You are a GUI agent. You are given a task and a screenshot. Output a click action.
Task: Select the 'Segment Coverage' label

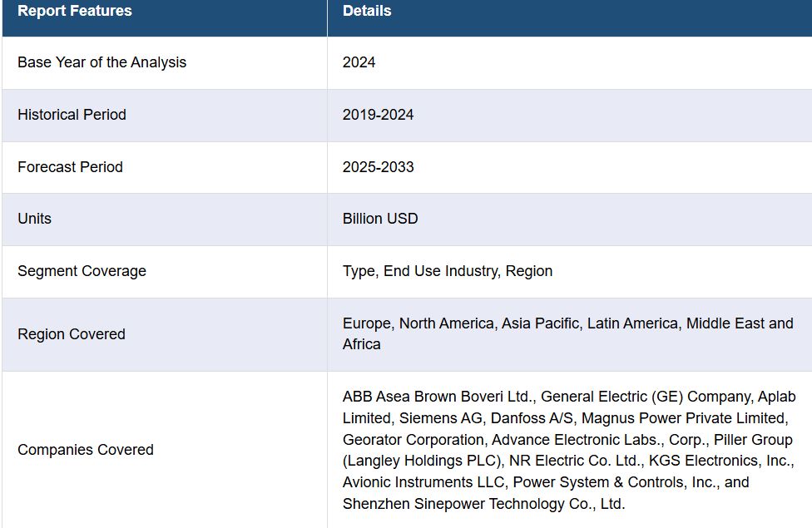[82, 271]
